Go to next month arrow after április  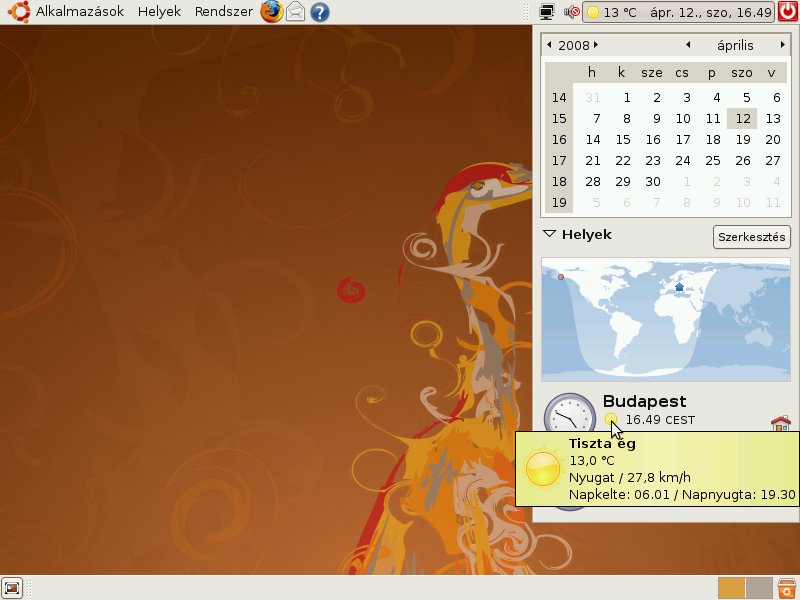(x=783, y=45)
